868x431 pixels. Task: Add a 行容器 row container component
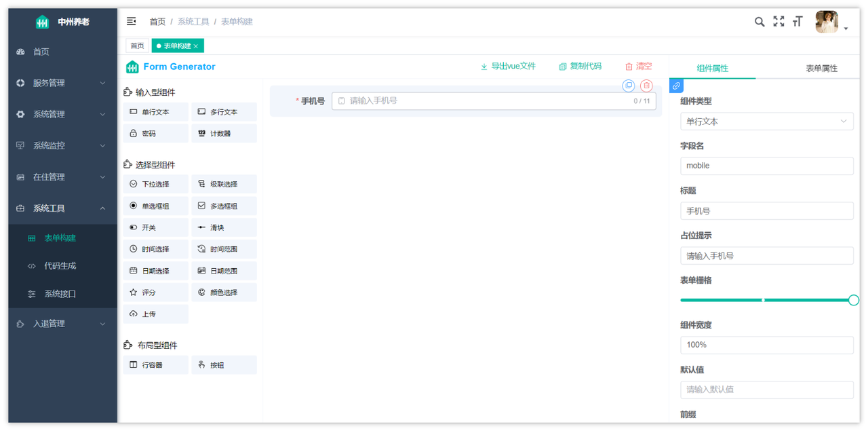click(156, 364)
